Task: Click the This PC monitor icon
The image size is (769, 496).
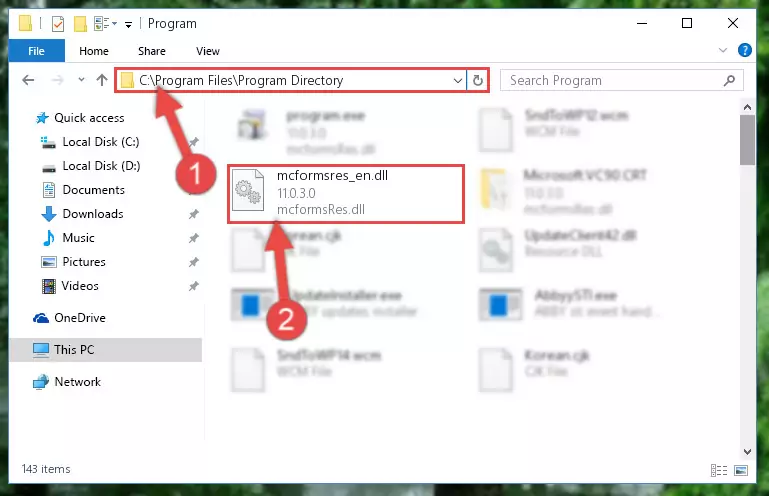Action: click(x=41, y=350)
